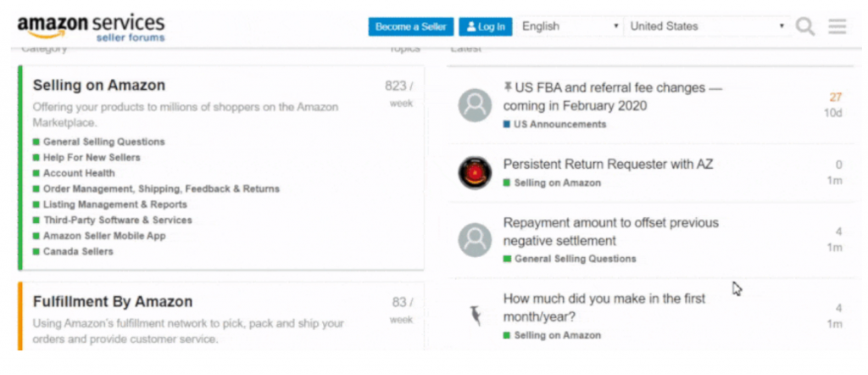Open the search magnifier icon
This screenshot has width=868, height=375.
pyautogui.click(x=805, y=26)
